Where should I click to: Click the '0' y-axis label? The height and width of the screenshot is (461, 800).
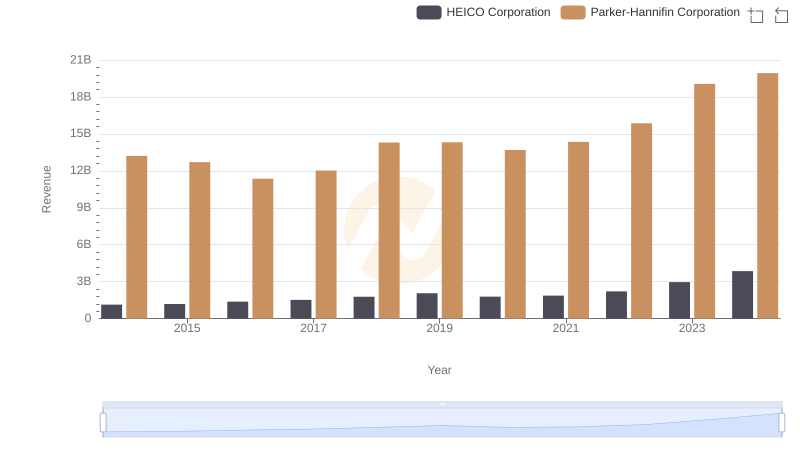[x=88, y=318]
